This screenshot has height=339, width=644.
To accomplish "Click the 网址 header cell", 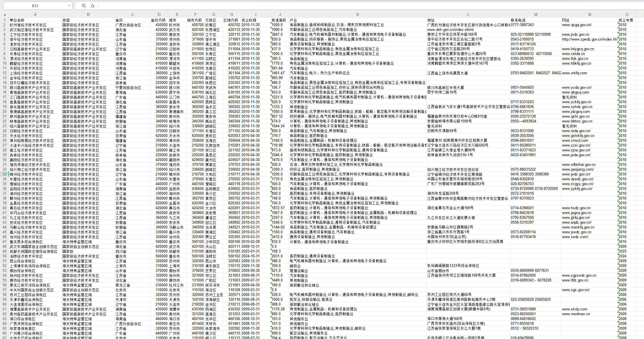I will point(566,20).
